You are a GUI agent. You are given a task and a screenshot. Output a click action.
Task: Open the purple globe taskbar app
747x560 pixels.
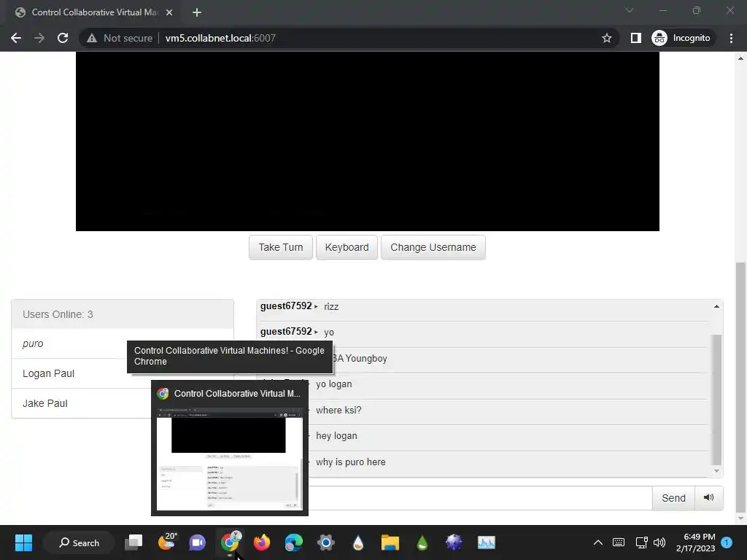(454, 542)
